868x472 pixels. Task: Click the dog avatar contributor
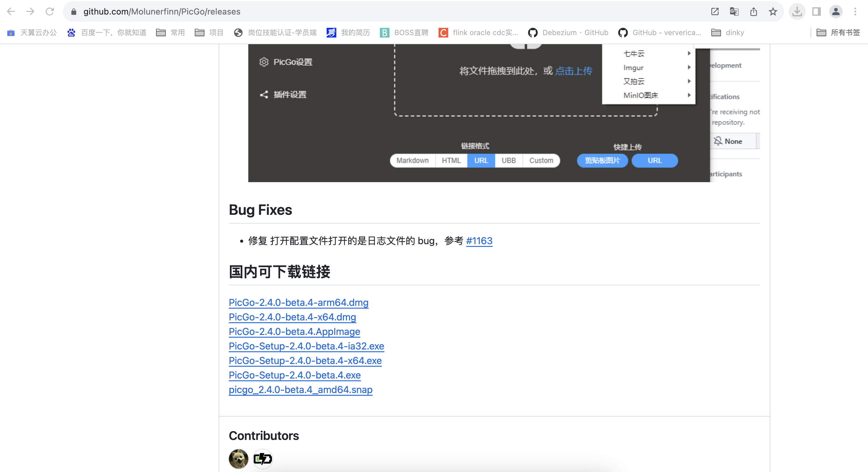(x=238, y=458)
